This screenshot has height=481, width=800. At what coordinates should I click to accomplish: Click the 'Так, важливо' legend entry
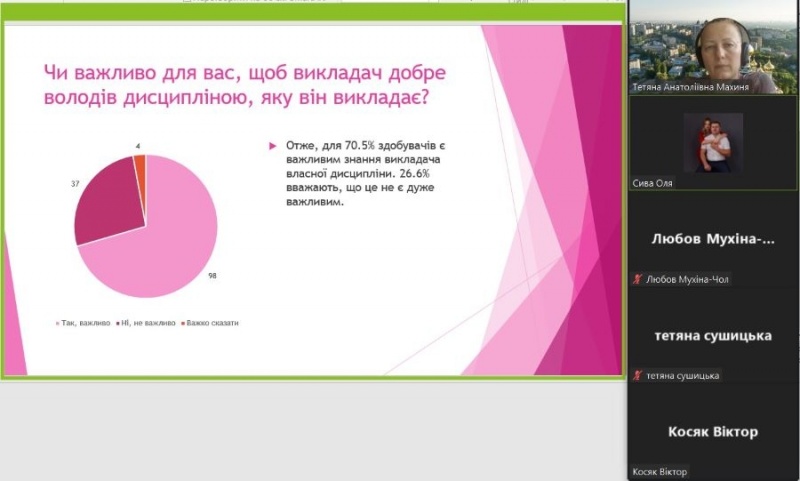coord(81,323)
